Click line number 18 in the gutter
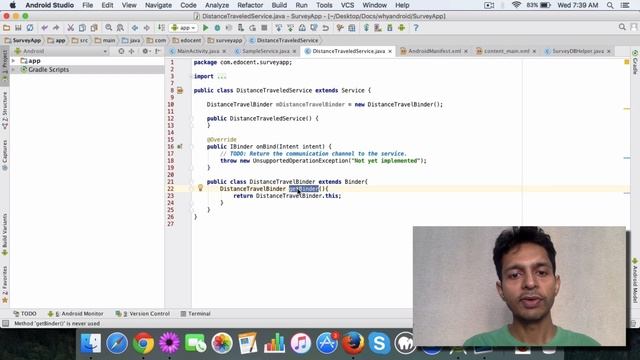 (x=171, y=161)
